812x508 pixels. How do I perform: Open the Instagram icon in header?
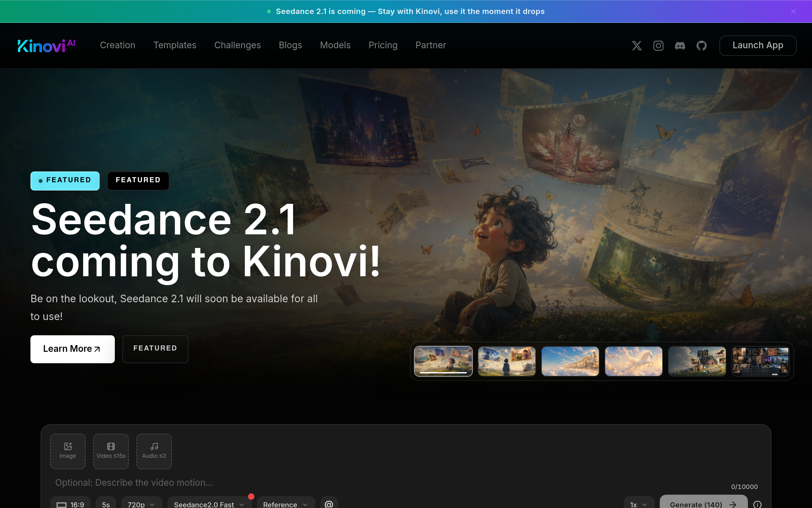point(658,45)
